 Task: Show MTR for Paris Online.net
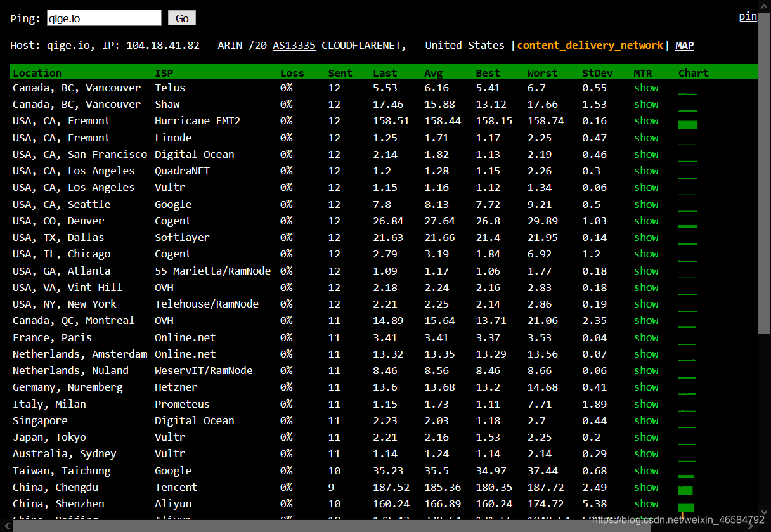[646, 337]
